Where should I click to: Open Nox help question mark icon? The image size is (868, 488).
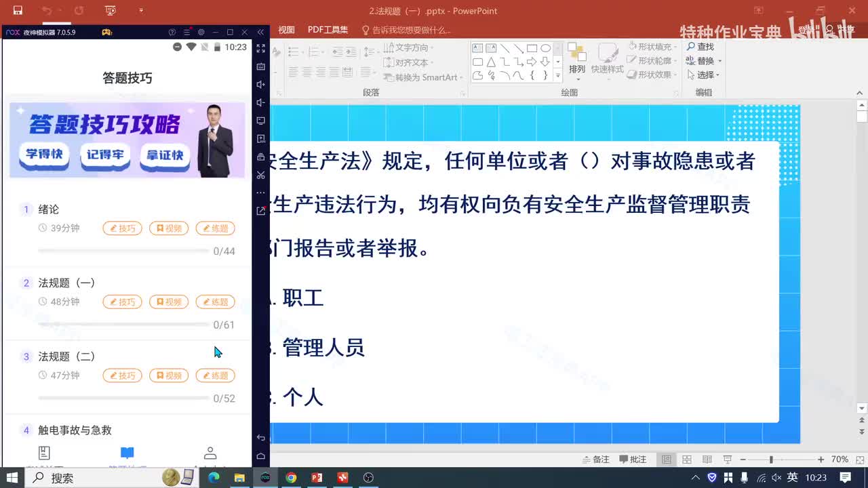click(x=172, y=32)
